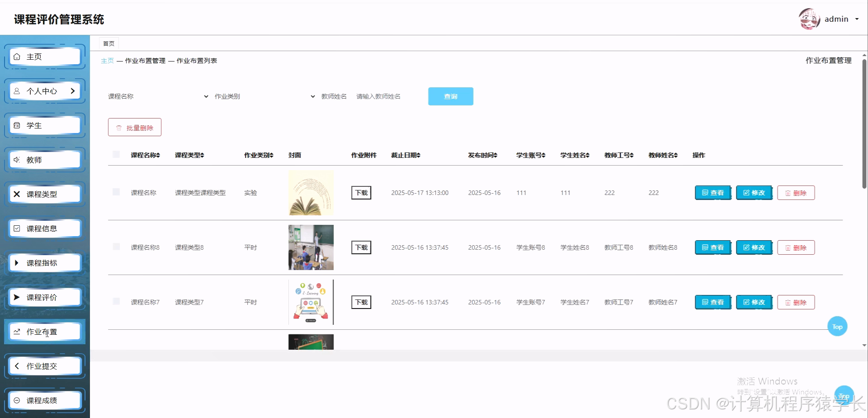Viewport: 868px width, 418px height.
Task: Open the 课程成绩 course grades icon
Action: (x=17, y=400)
